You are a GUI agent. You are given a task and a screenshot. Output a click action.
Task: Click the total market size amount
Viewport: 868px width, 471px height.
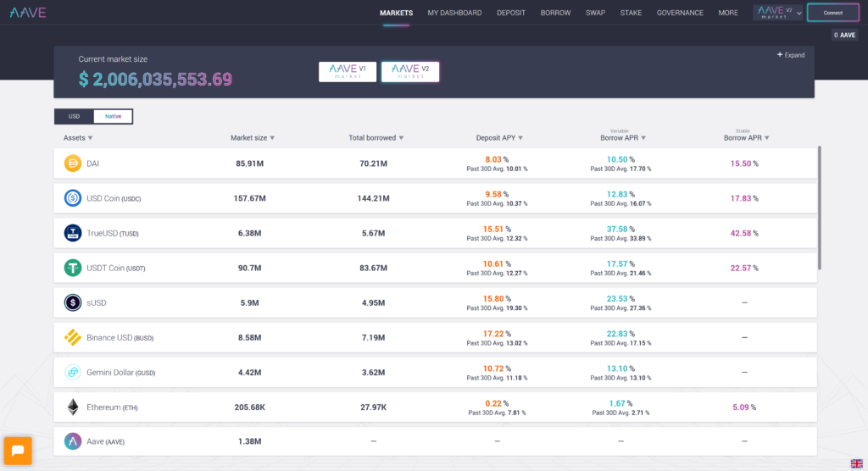click(x=155, y=79)
